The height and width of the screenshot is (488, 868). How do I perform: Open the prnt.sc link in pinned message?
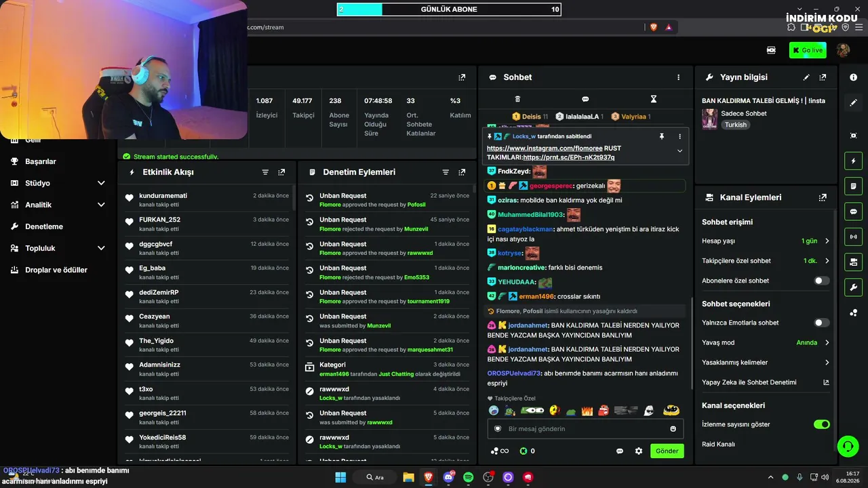569,157
